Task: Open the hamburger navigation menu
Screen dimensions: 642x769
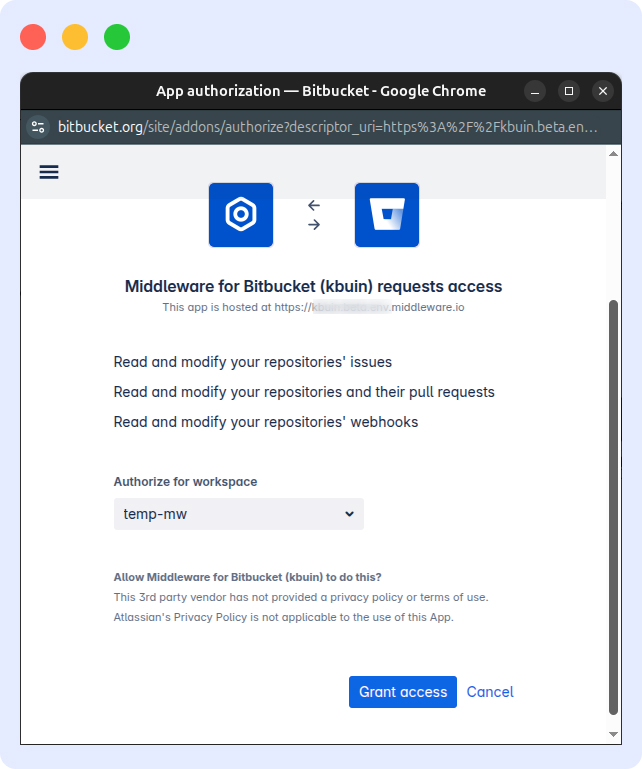Action: 49,172
